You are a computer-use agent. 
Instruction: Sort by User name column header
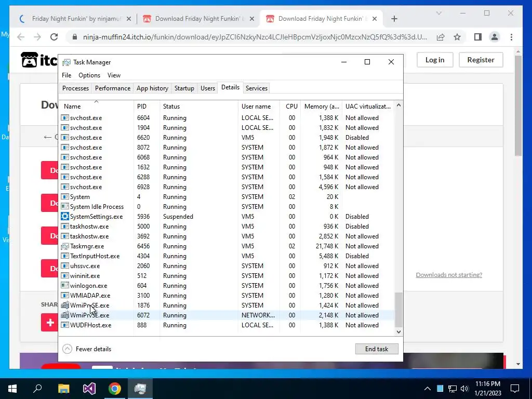[x=259, y=106]
